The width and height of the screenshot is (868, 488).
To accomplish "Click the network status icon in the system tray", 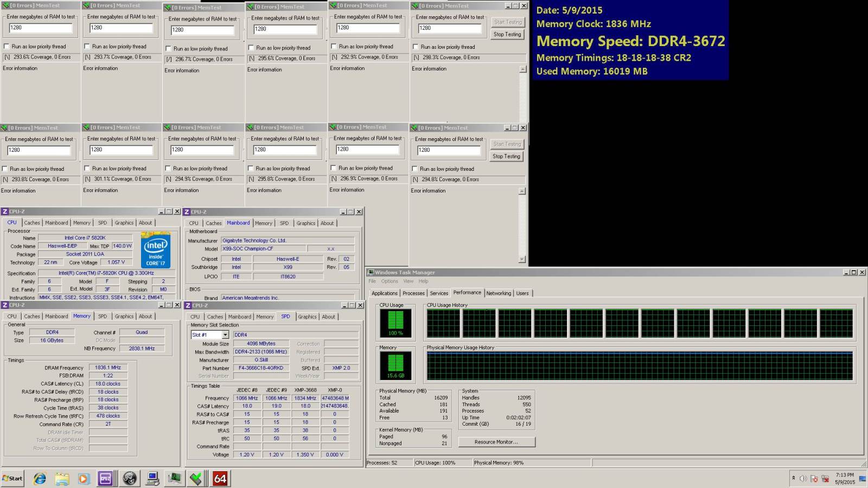I will tap(825, 479).
